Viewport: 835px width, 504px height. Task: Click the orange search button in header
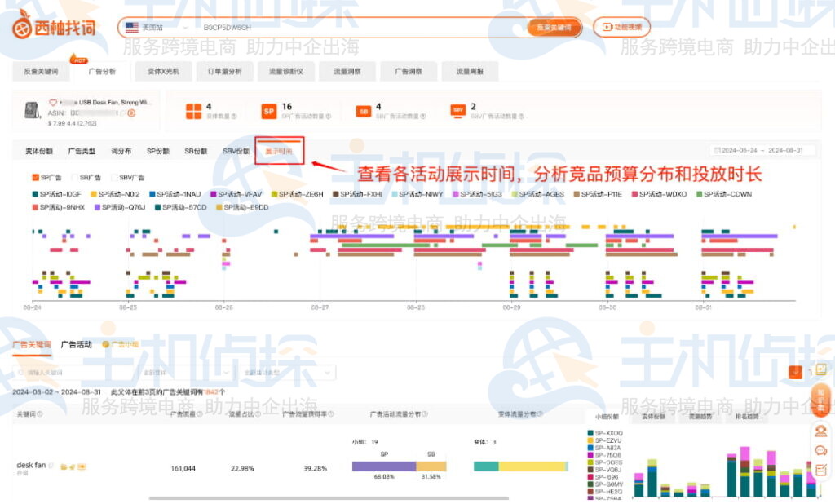[554, 27]
